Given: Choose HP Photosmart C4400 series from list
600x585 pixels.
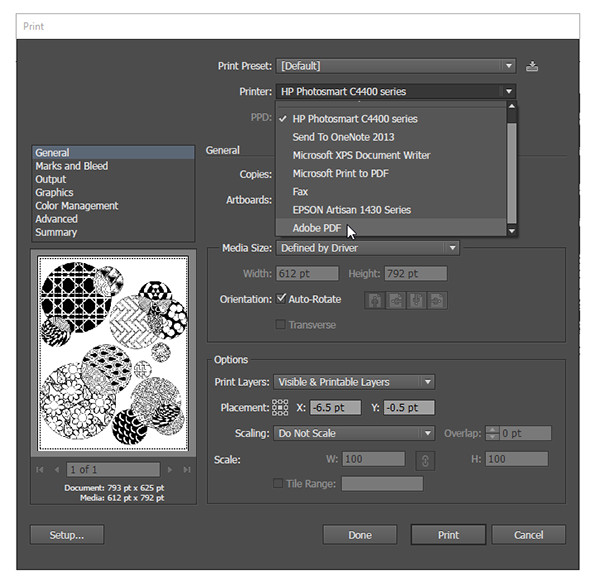Looking at the screenshot, I should click(391, 119).
